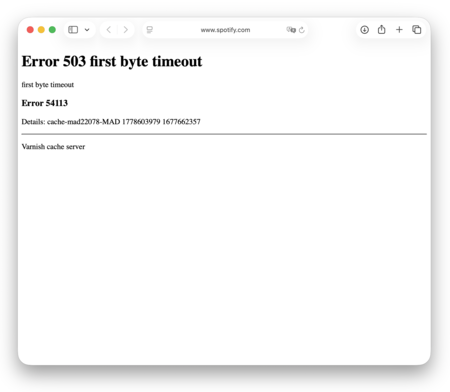The width and height of the screenshot is (450, 392).
Task: Open the page menu icon in address bar
Action: coord(150,30)
